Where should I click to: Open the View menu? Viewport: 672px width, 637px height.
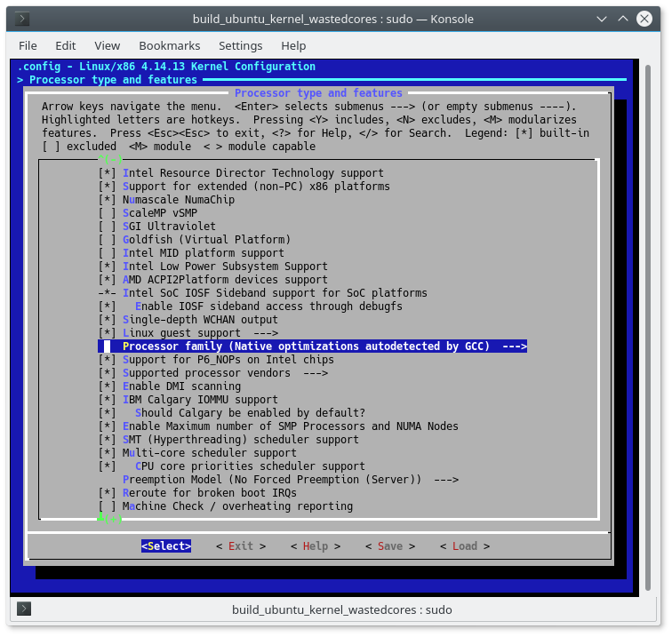[x=108, y=45]
